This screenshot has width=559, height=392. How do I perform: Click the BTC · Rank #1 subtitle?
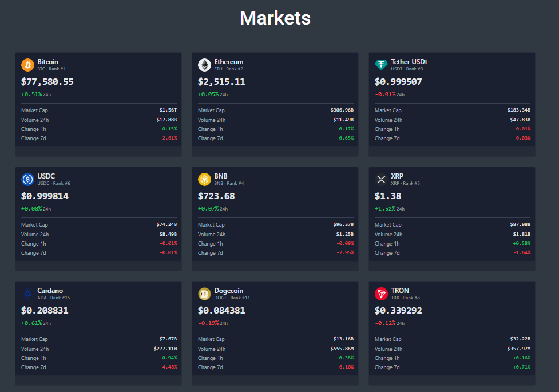point(51,69)
